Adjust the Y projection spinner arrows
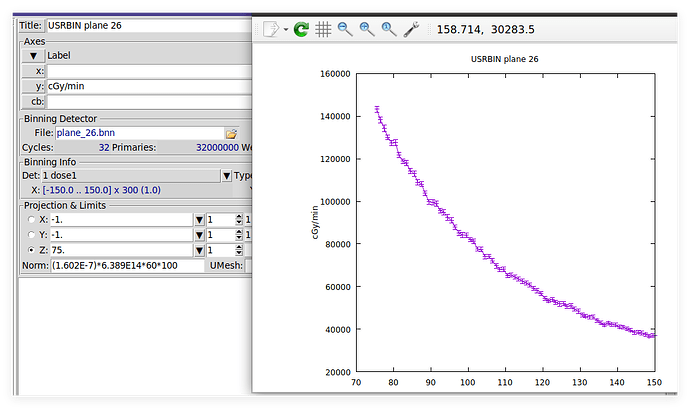Viewport: 690px width, 408px height. tap(239, 235)
